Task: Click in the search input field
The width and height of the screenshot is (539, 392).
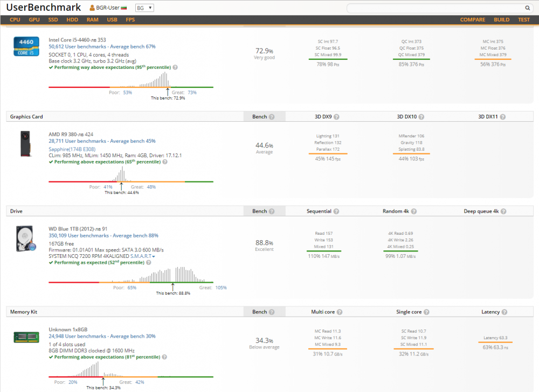Action: coord(436,8)
